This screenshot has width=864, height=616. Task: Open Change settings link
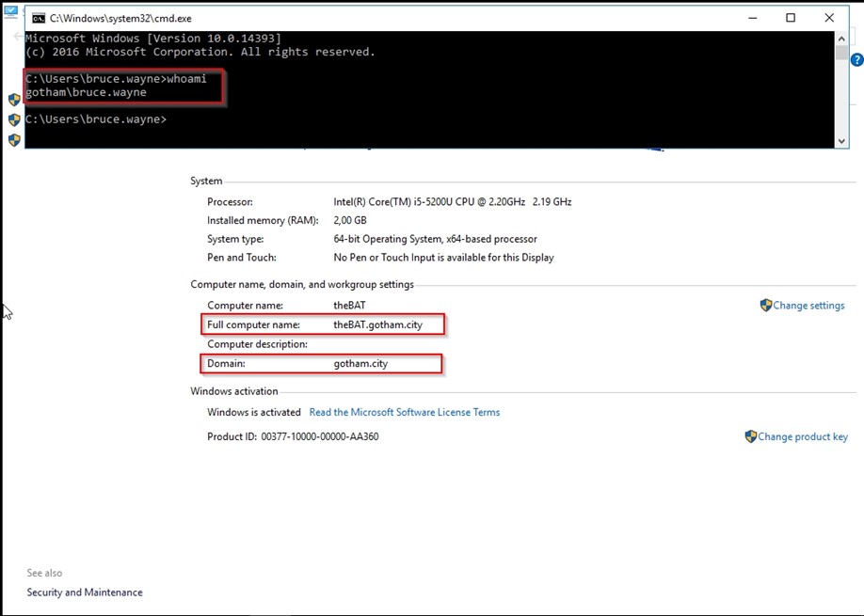808,306
